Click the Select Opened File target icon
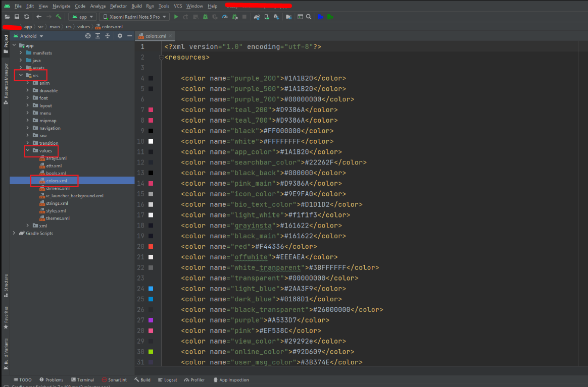This screenshot has height=387, width=588. (88, 36)
